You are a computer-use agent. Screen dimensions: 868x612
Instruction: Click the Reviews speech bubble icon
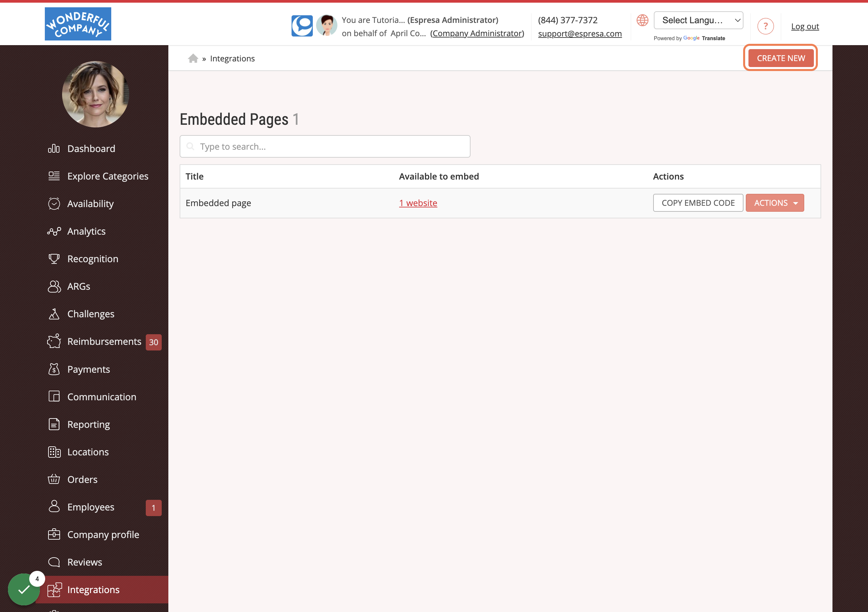54,562
